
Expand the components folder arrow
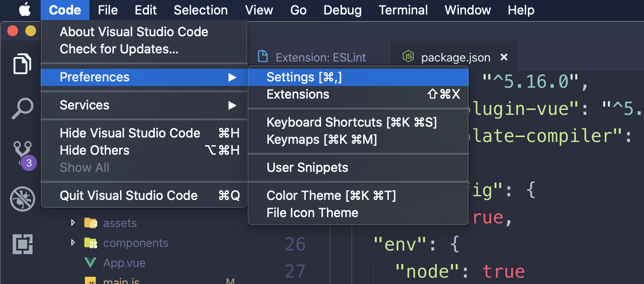[73, 243]
